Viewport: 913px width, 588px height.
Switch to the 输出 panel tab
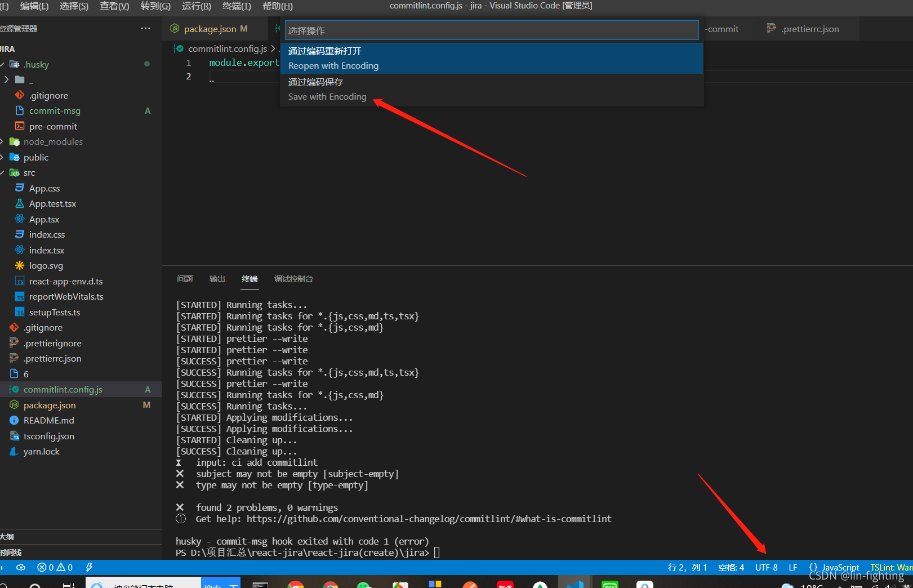coord(217,279)
